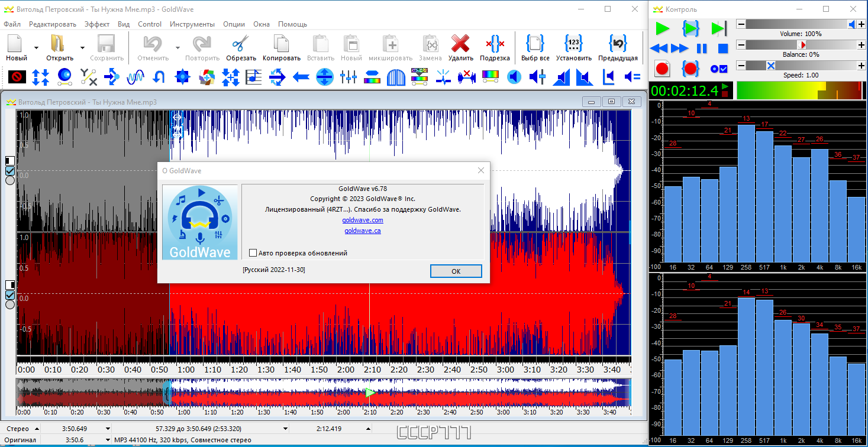Viewport: 868px width, 447px height.
Task: Stop playback with the blue square
Action: tap(723, 48)
